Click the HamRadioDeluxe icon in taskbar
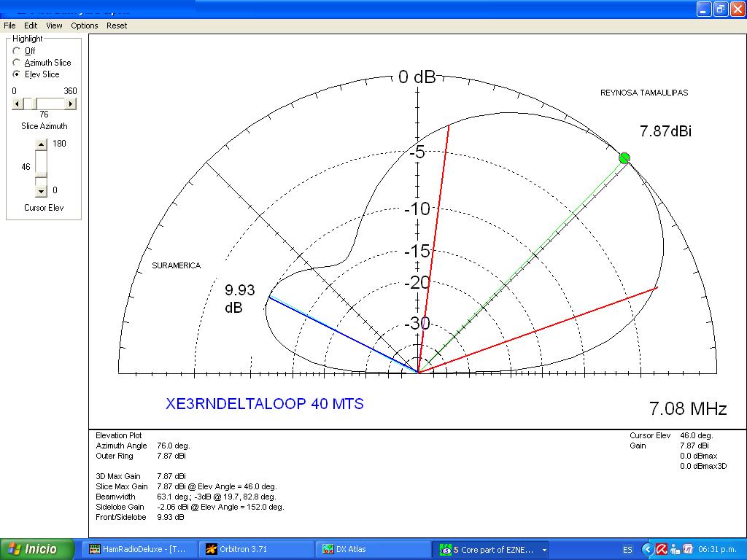Viewport: 747px width, 560px height. point(95,549)
